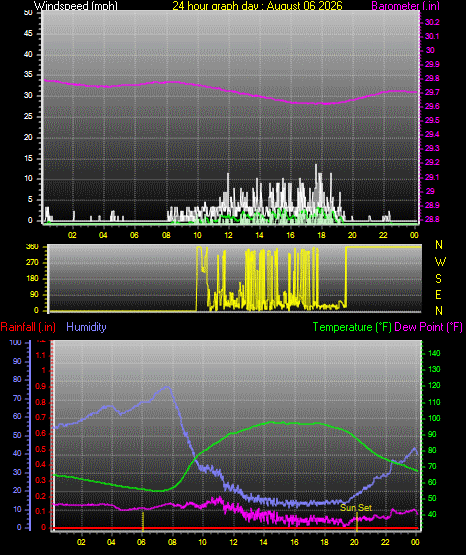Screen dimensions: 466x555
Task: Click the 29.5 barometer axis value
Action: click(x=432, y=120)
